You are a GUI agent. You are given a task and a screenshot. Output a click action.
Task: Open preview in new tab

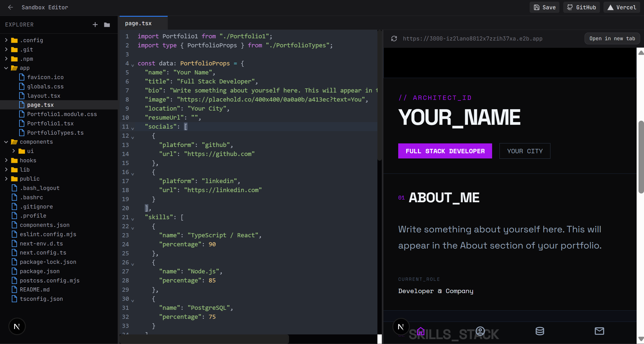point(612,39)
